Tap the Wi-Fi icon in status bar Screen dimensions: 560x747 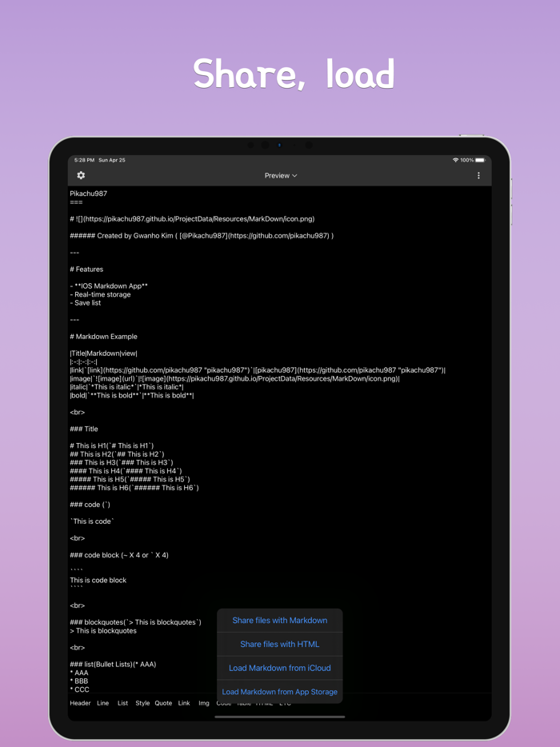(456, 160)
